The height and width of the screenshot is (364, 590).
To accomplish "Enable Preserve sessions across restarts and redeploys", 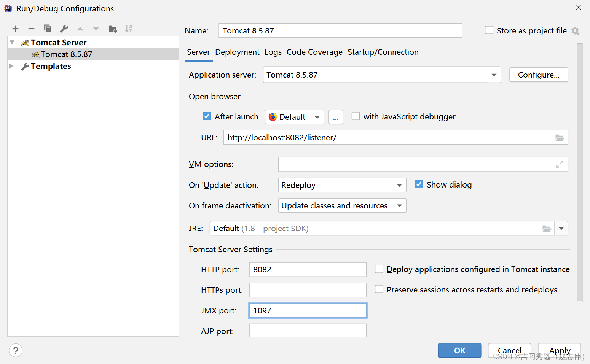I will (x=379, y=289).
